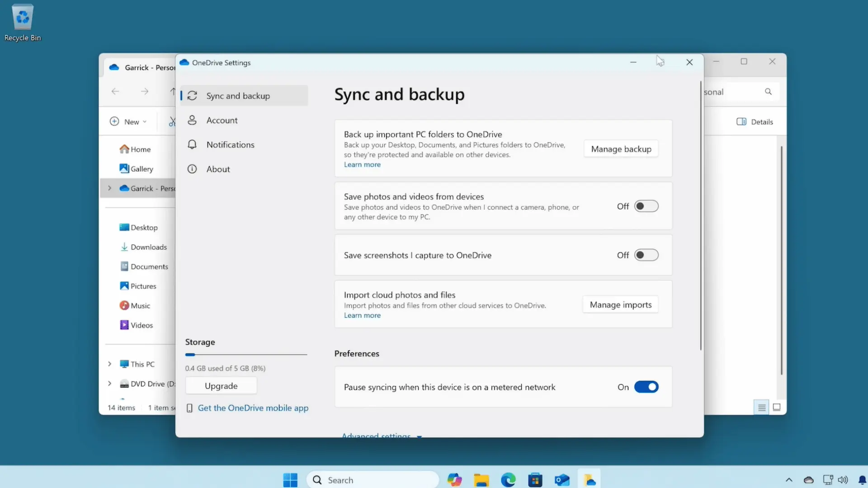868x488 pixels.
Task: Expand the Garrick - Personal OneDrive node
Action: coord(109,188)
